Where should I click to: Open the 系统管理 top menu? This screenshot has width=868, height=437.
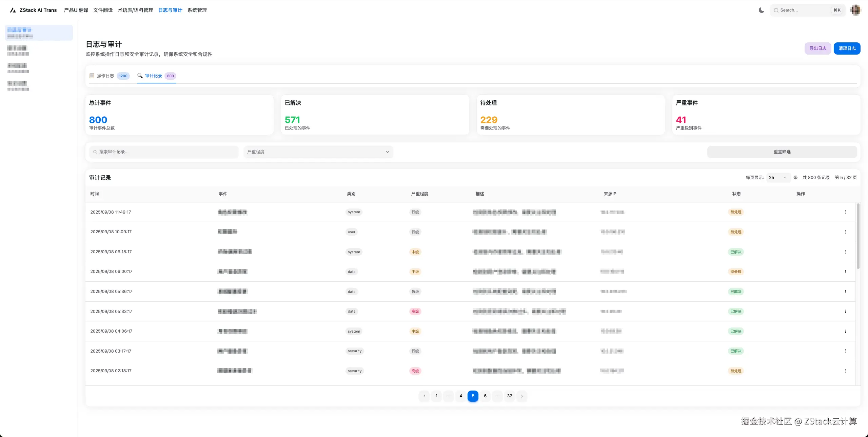tap(197, 10)
